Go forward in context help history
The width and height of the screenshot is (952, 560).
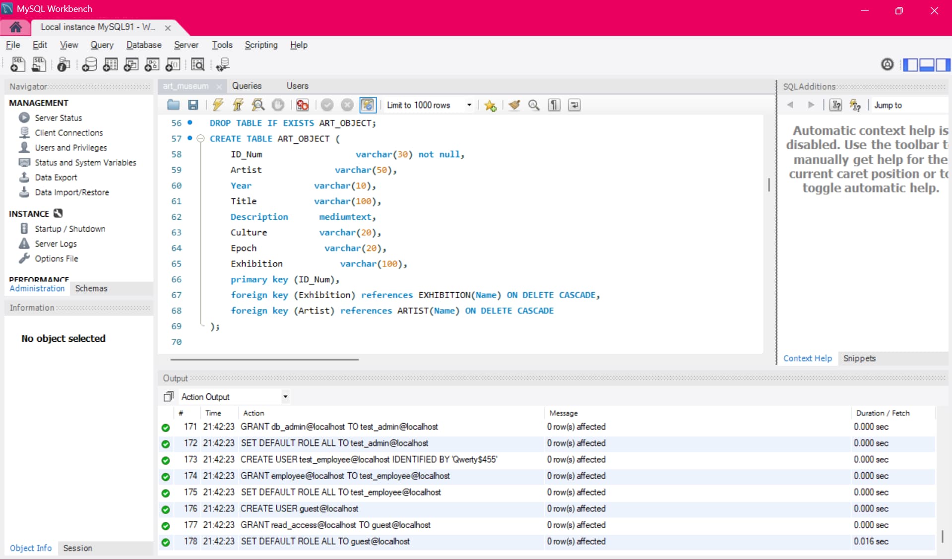point(811,105)
